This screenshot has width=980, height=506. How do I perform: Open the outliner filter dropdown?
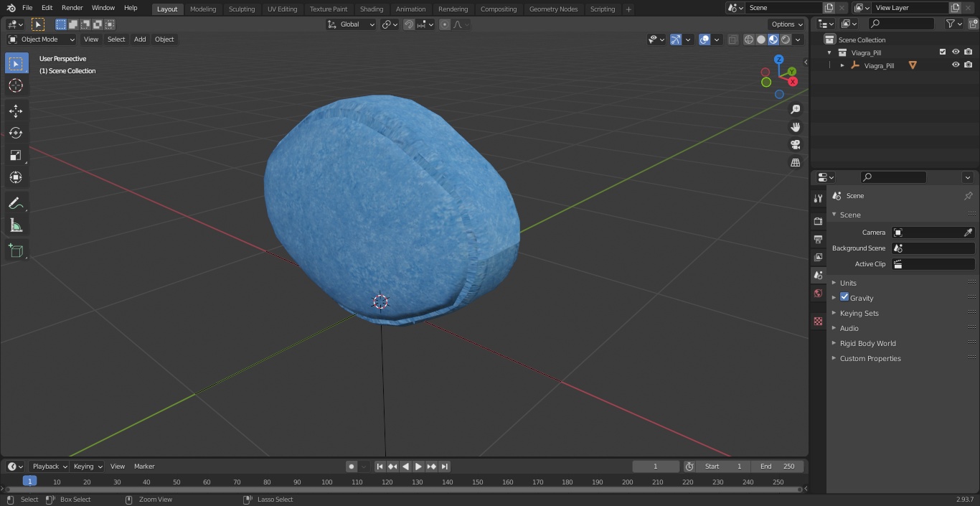click(954, 24)
